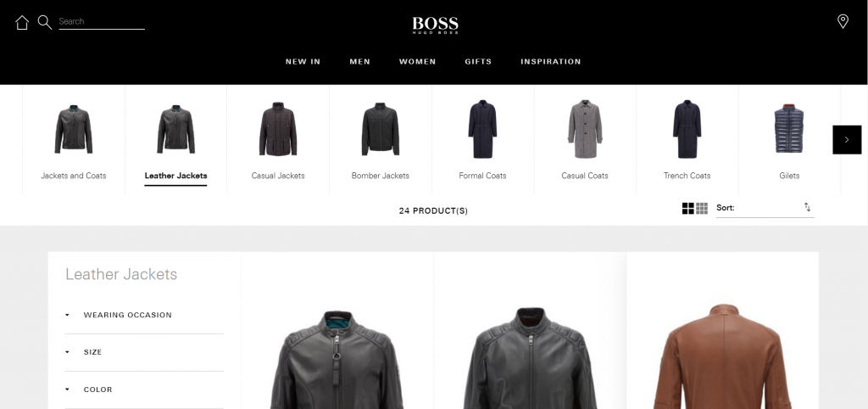This screenshot has width=868, height=409.
Task: Switch to small grid view icon
Action: (x=702, y=209)
